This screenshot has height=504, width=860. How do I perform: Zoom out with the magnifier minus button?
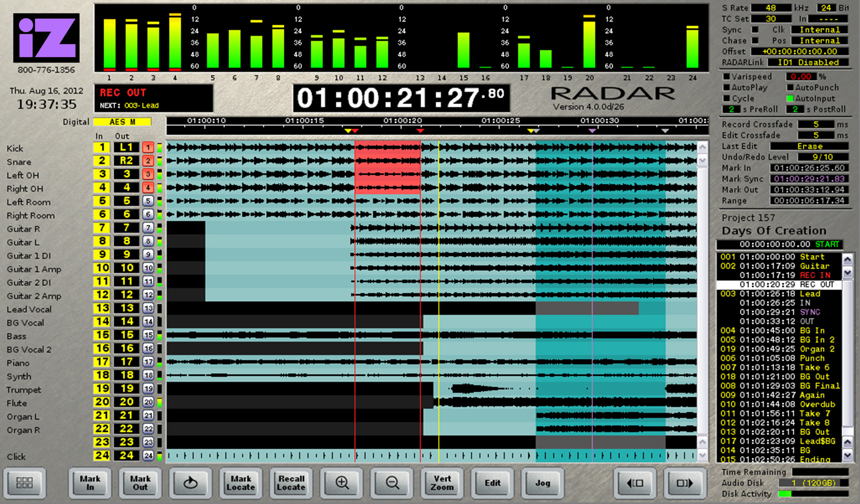pyautogui.click(x=392, y=483)
